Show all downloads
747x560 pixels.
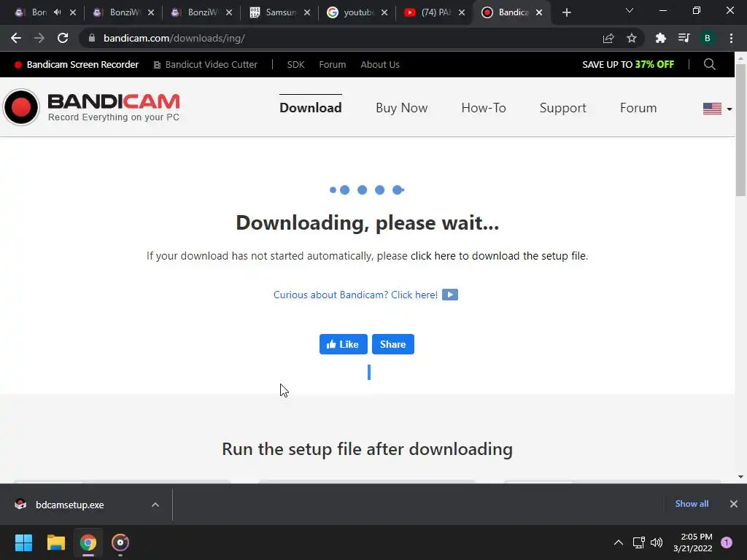[x=692, y=504]
